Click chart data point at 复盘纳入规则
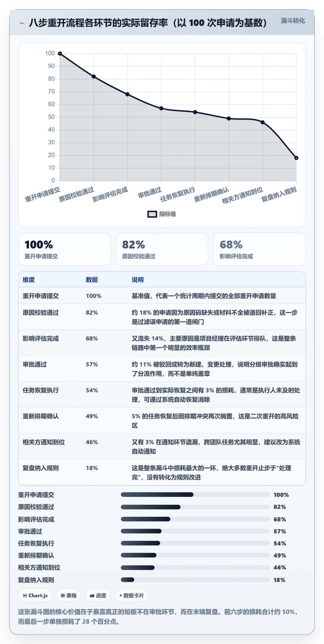This screenshot has height=644, width=324. point(296,158)
